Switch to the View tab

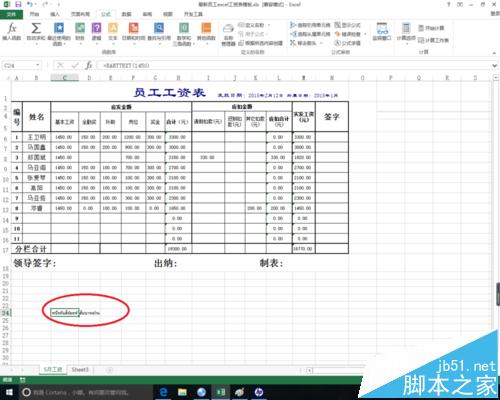(168, 14)
